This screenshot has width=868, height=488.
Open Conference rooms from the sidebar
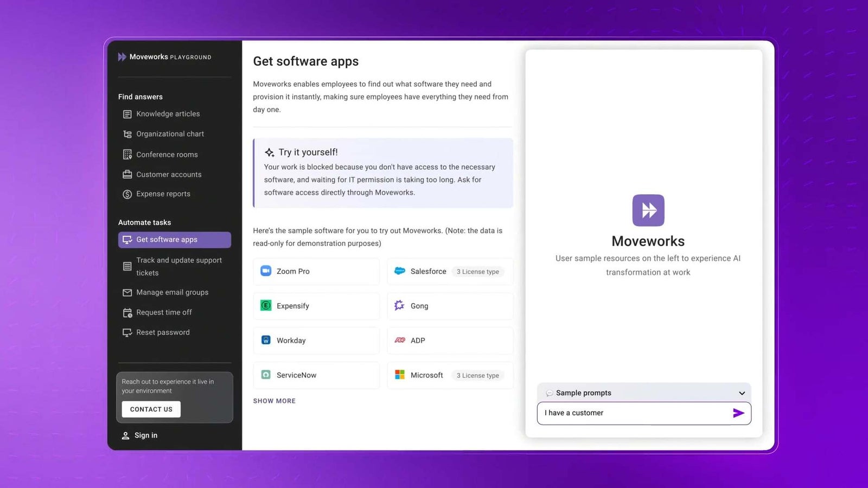click(x=126, y=154)
